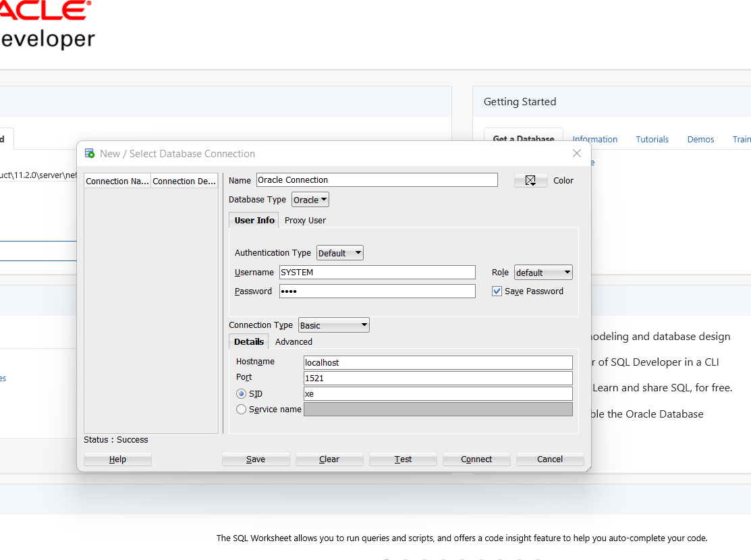Click the Test button

click(x=402, y=459)
